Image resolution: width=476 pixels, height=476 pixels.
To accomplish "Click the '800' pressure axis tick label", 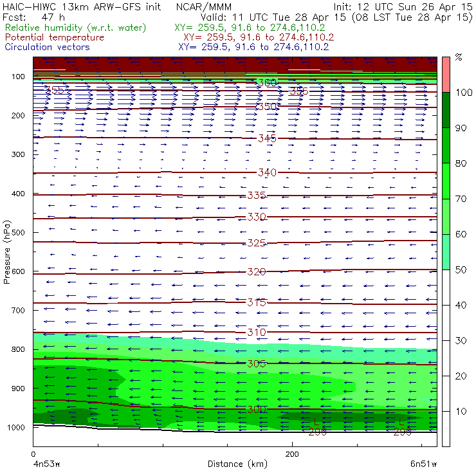I will coord(18,349).
